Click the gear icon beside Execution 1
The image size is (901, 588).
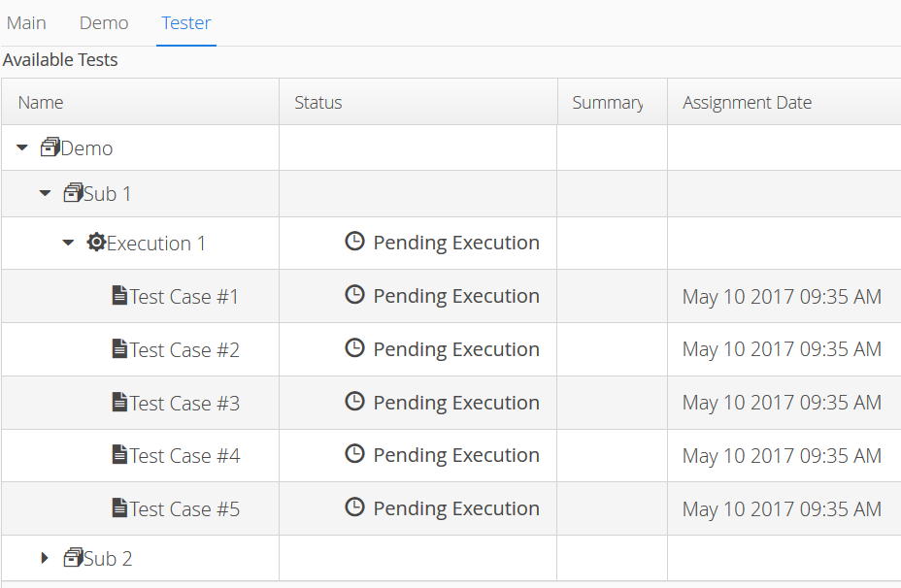click(x=96, y=242)
